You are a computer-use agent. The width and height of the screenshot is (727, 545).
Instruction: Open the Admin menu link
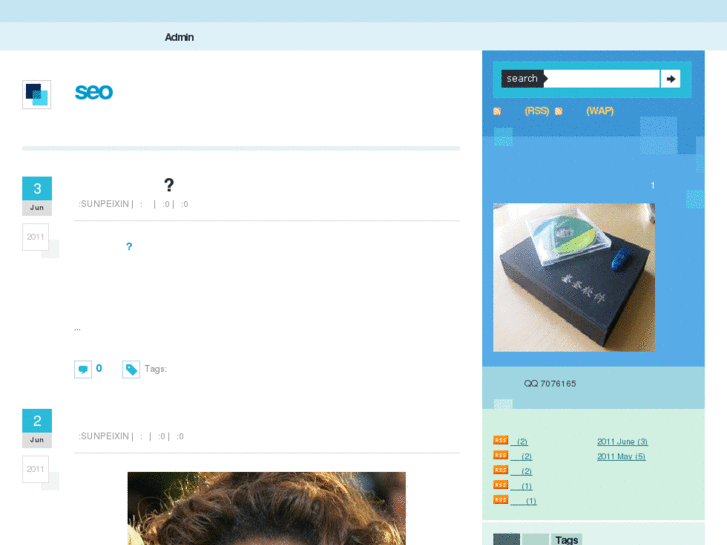[179, 37]
